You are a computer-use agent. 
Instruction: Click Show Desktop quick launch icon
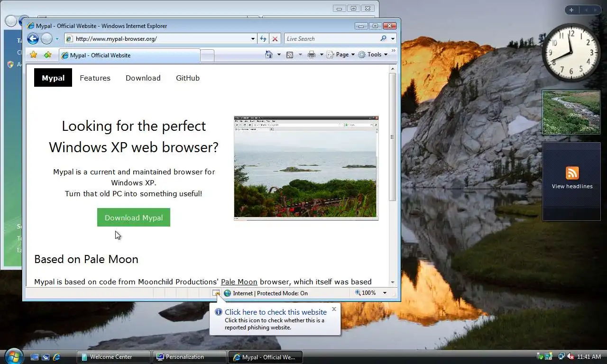point(35,357)
